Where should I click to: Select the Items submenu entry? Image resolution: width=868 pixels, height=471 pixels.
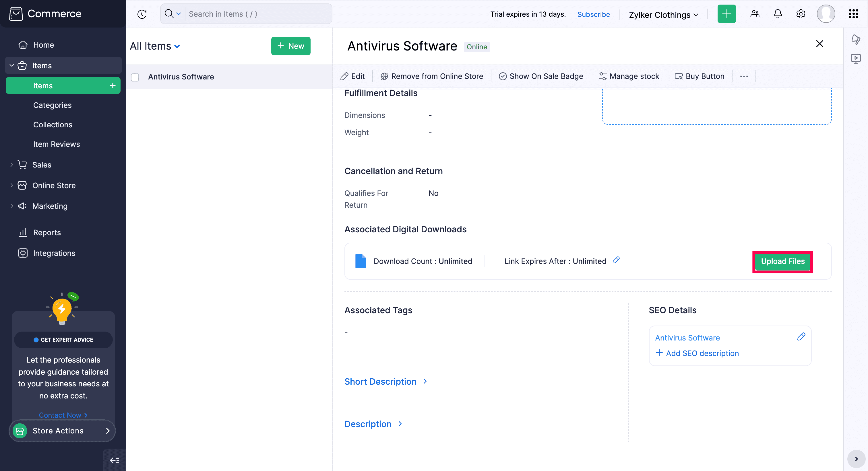(63, 85)
